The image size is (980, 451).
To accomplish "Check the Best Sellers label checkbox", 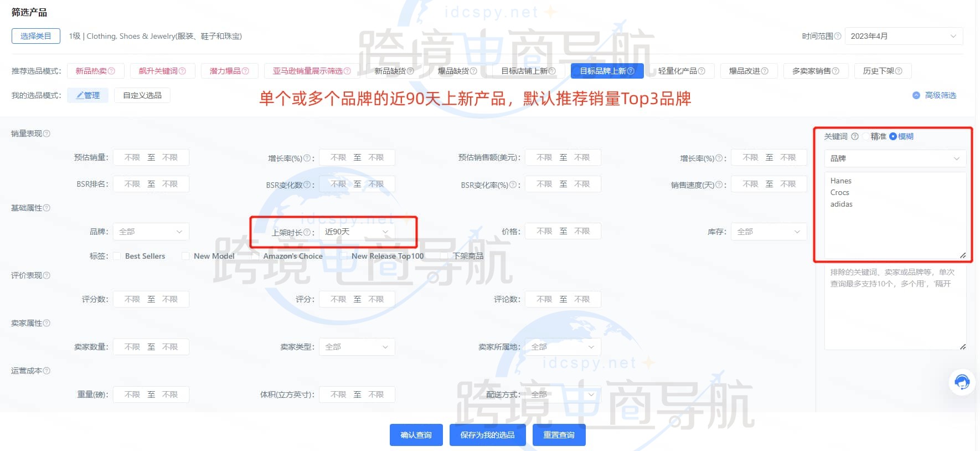I will click(117, 256).
